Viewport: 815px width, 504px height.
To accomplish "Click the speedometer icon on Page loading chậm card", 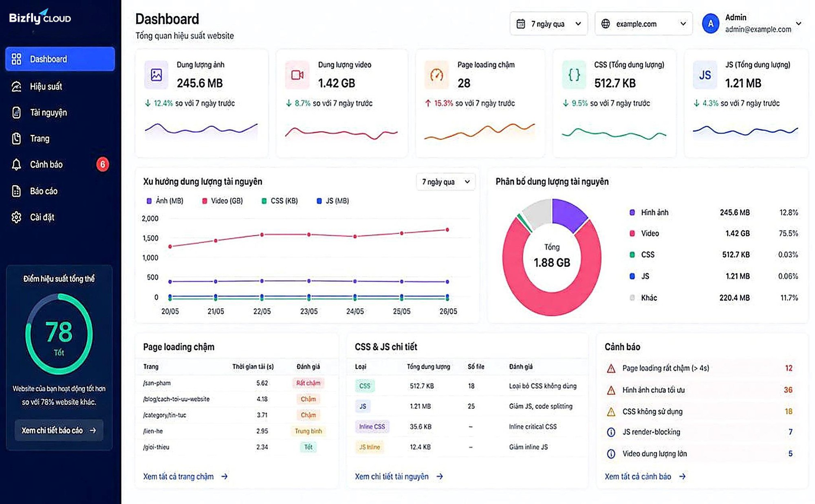I will (436, 75).
